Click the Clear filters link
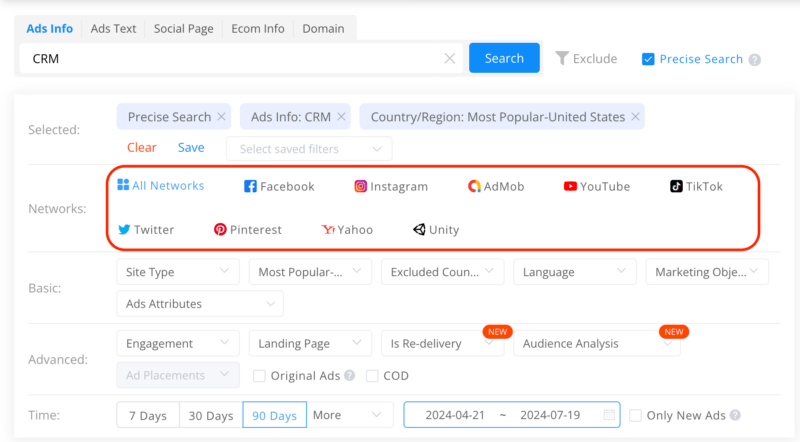Image resolution: width=800 pixels, height=442 pixels. 141,147
